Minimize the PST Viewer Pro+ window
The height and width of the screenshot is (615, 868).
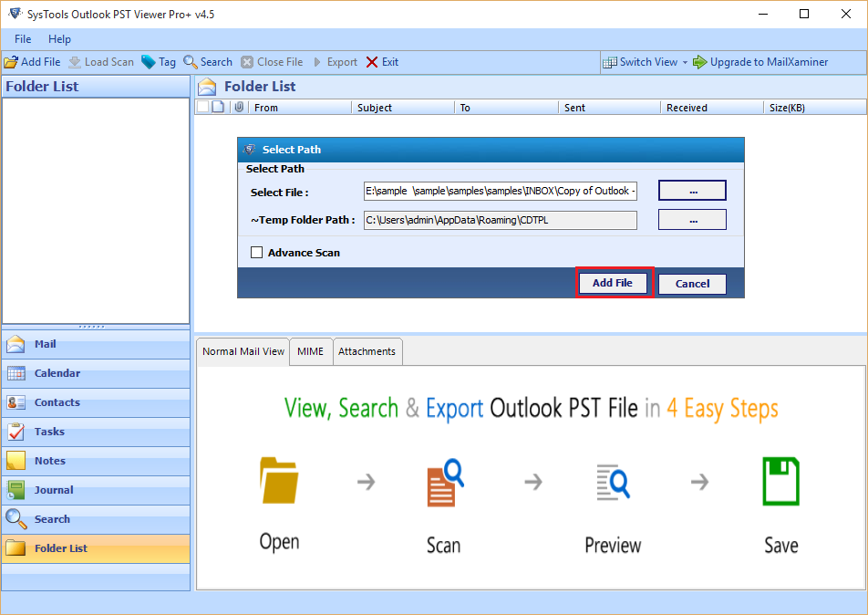(x=763, y=14)
